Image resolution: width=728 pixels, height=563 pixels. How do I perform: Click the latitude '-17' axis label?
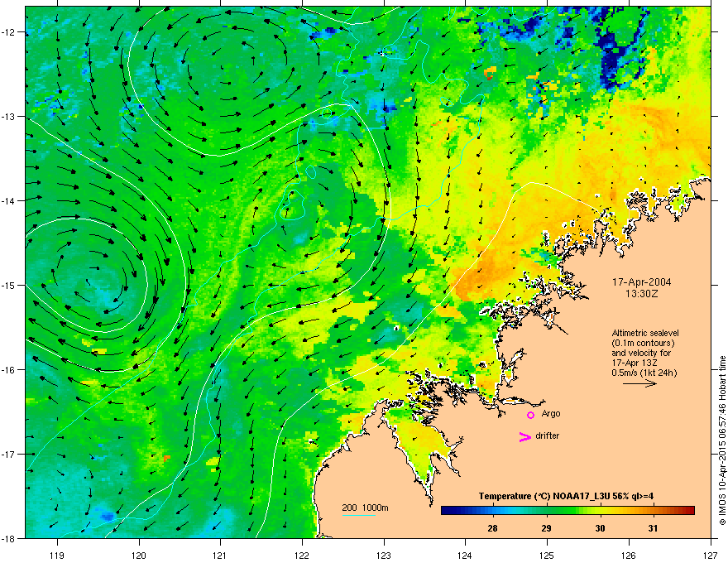point(9,454)
